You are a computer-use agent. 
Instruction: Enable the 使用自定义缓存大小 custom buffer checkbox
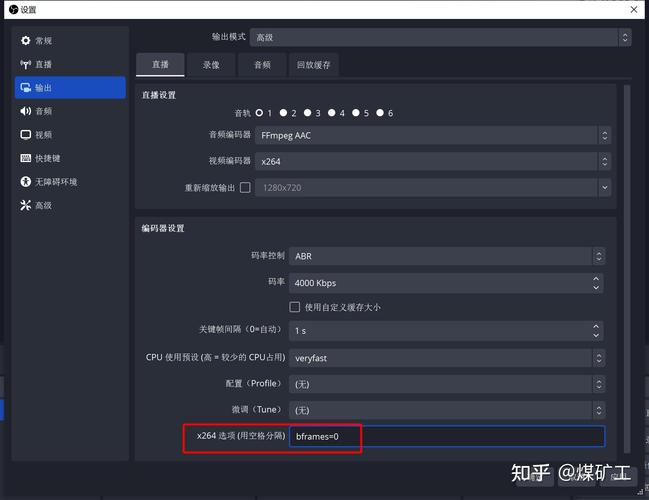(x=295, y=307)
